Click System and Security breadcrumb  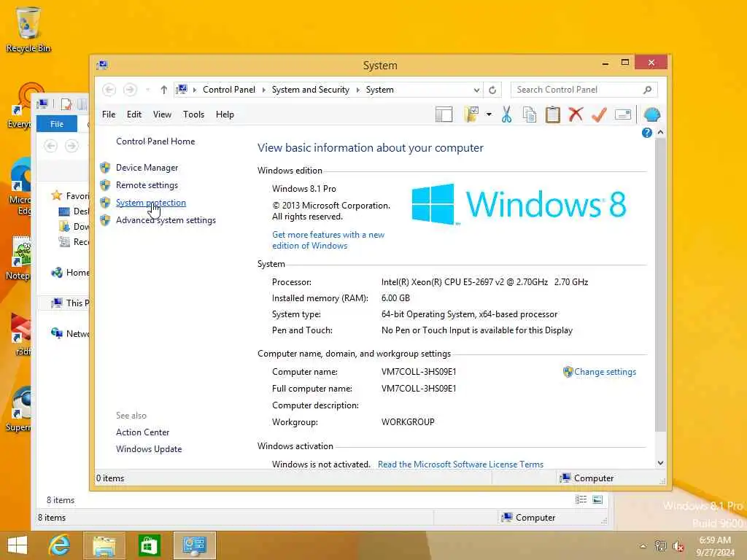[310, 90]
